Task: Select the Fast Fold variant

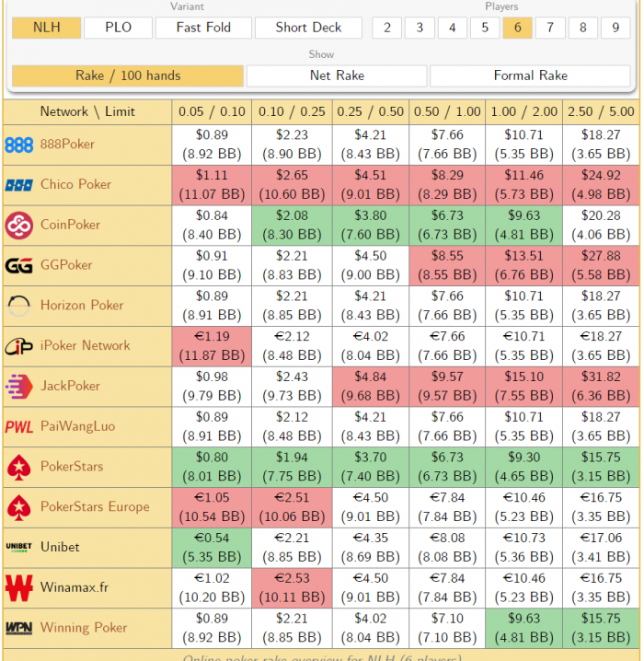Action: coord(203,28)
